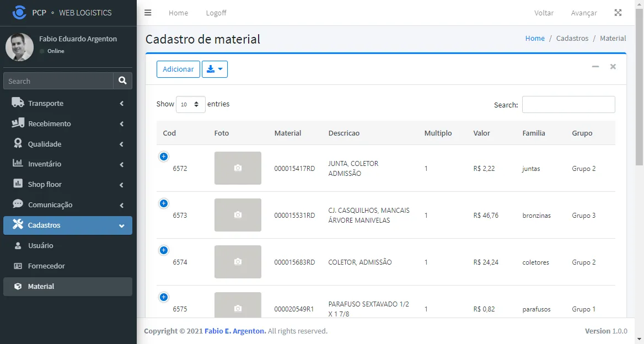Viewport: 644px width, 344px height.
Task: Click the Material cube icon in the sidebar
Action: coord(18,287)
